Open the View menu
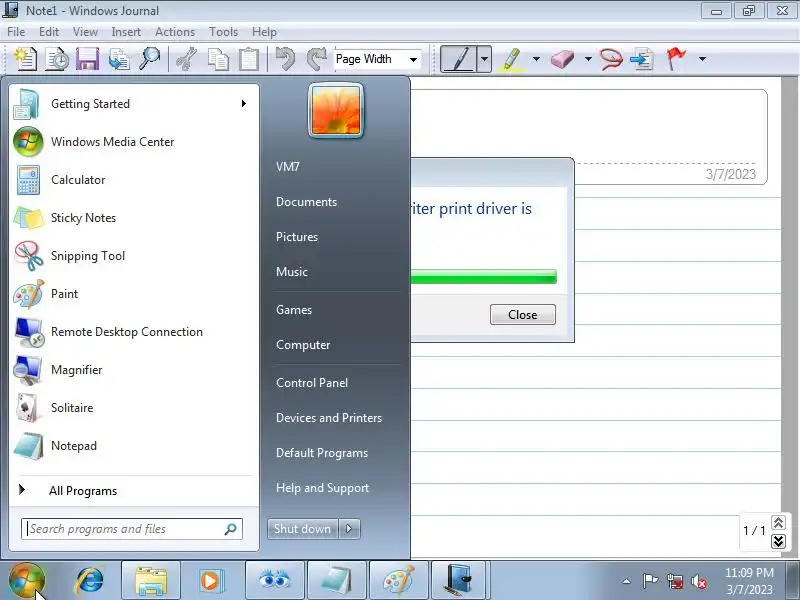The width and height of the screenshot is (800, 600). click(x=85, y=32)
